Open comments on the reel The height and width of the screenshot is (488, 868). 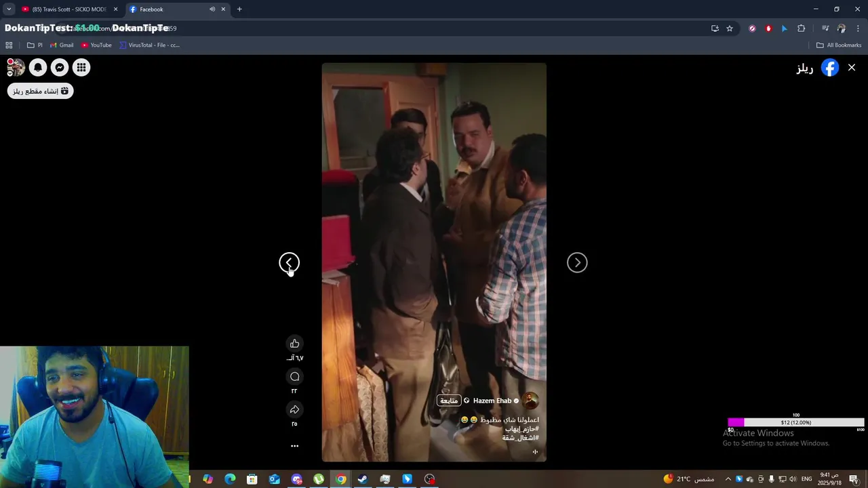click(294, 377)
